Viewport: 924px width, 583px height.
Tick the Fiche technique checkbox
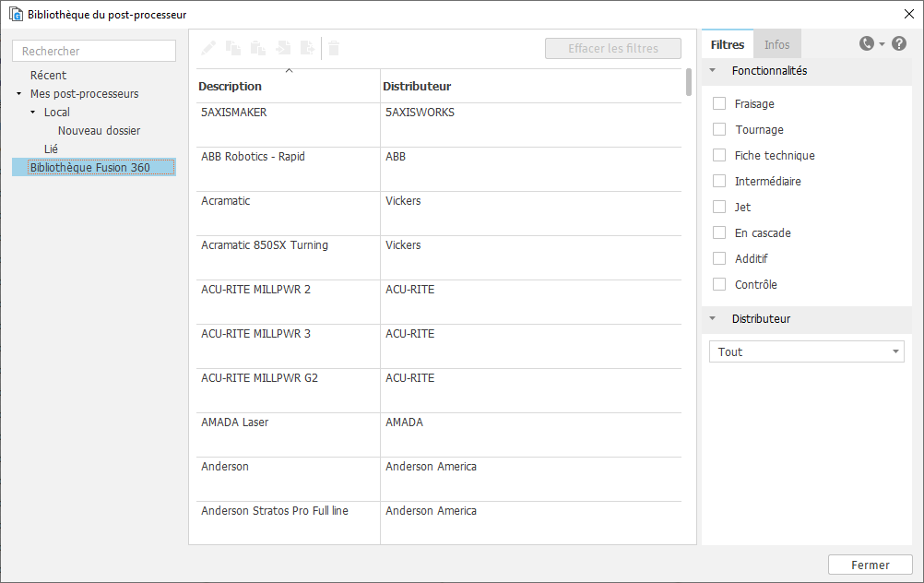(719, 155)
